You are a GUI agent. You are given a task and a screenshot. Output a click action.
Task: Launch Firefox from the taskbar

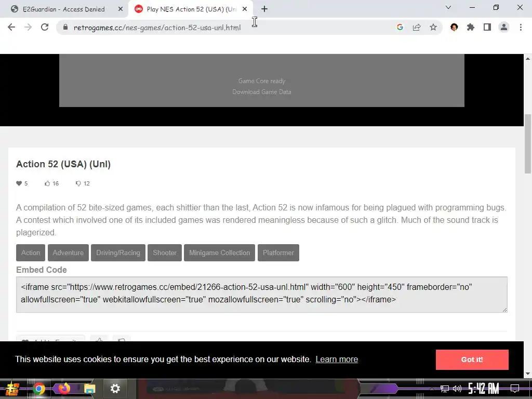(64, 388)
